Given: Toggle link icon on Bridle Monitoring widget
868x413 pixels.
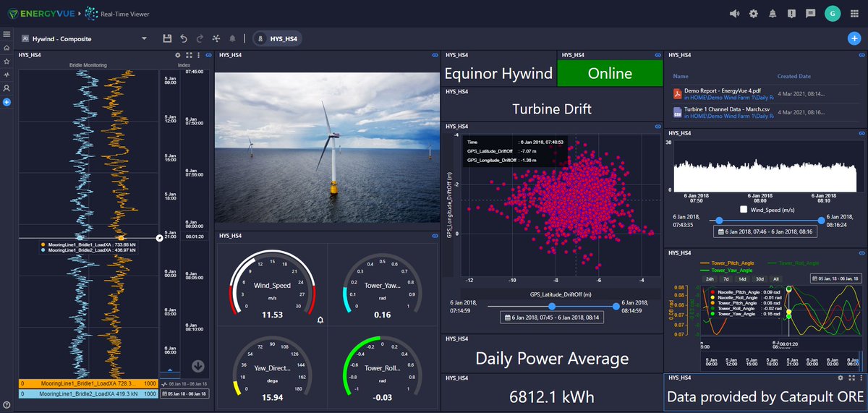Looking at the screenshot, I should tap(208, 55).
